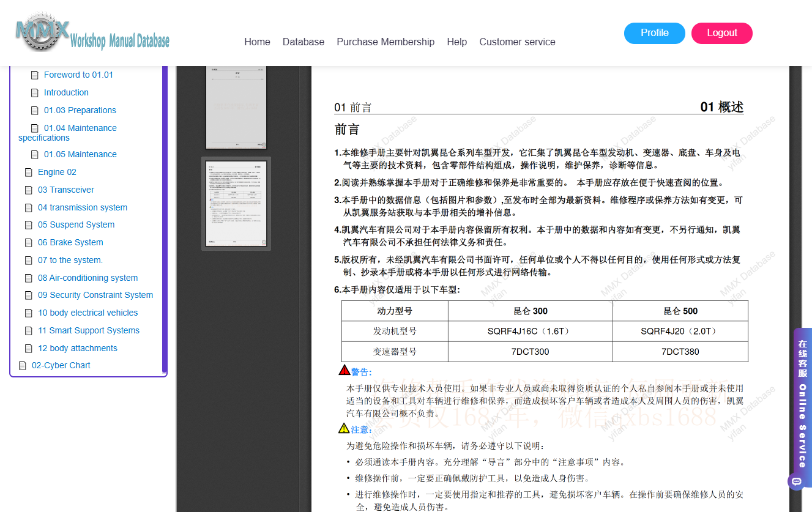Open 01.05 Maintenance chapter
This screenshot has height=512, width=812.
(80, 154)
